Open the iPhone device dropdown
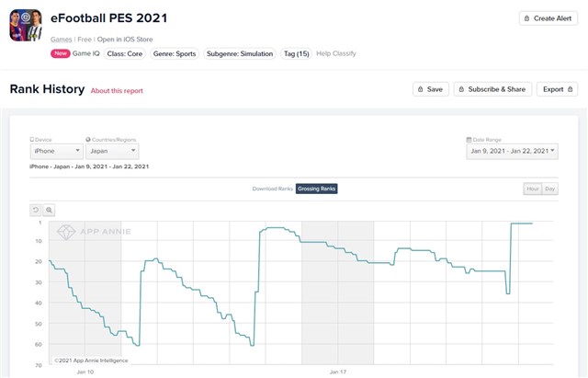The height and width of the screenshot is (378, 588). coord(57,151)
